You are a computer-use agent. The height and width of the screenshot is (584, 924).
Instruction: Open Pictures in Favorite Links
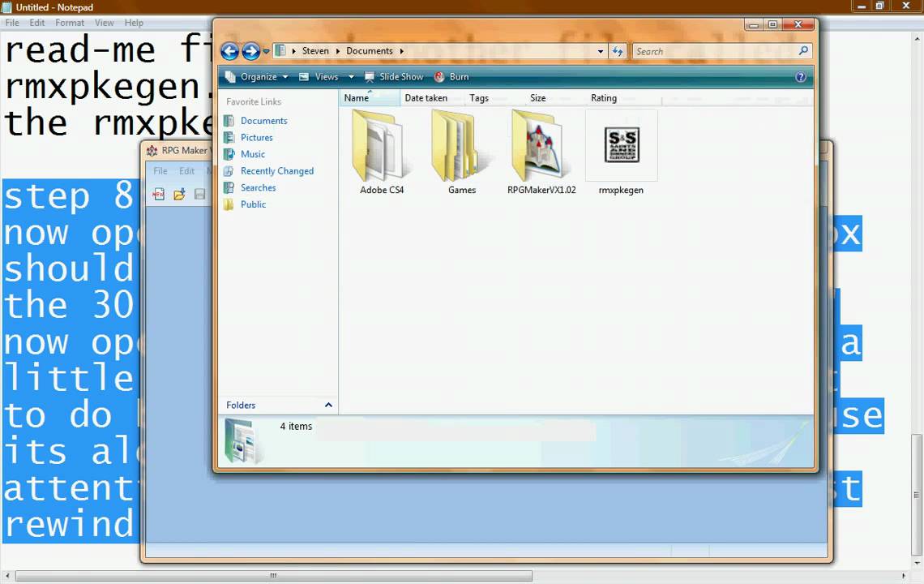click(257, 137)
